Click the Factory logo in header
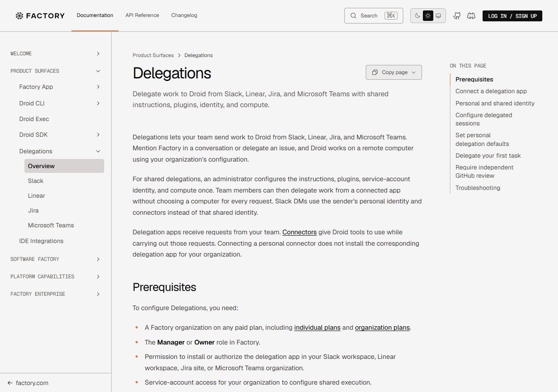558x392 pixels. pos(40,16)
